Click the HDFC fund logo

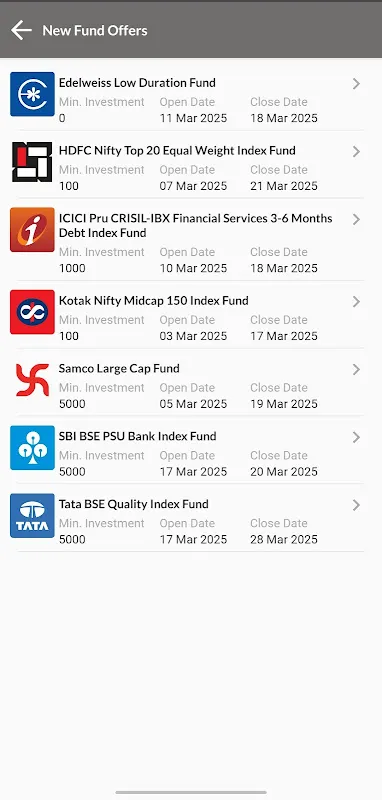point(32,162)
